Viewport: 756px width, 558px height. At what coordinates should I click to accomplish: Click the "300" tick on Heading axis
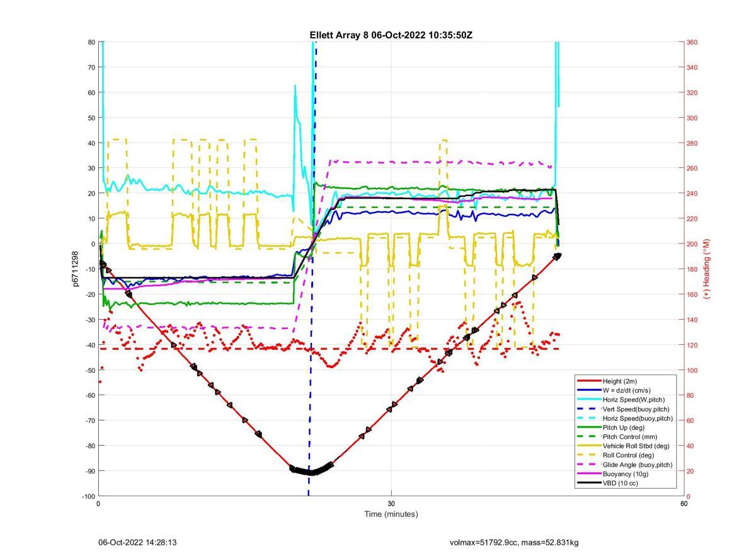point(692,118)
